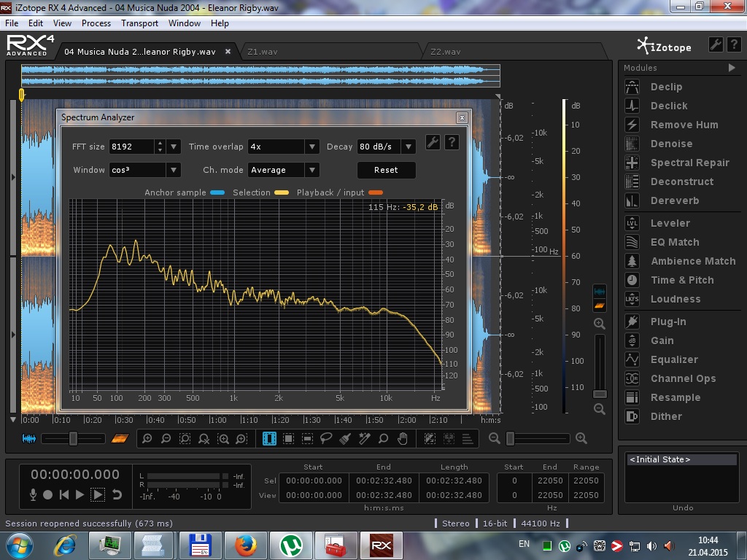
Task: Click the FFT size input field
Action: point(131,147)
